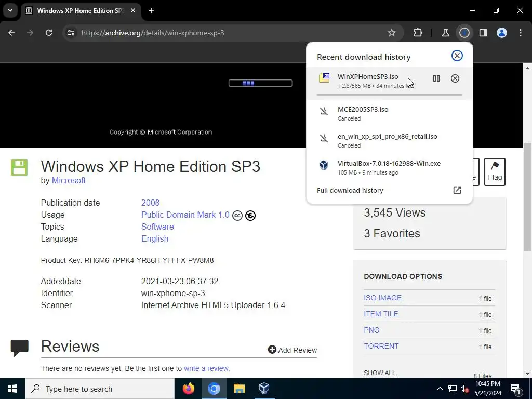Click the VirtualBox installer cube icon
Image resolution: width=532 pixels, height=399 pixels.
tap(324, 165)
